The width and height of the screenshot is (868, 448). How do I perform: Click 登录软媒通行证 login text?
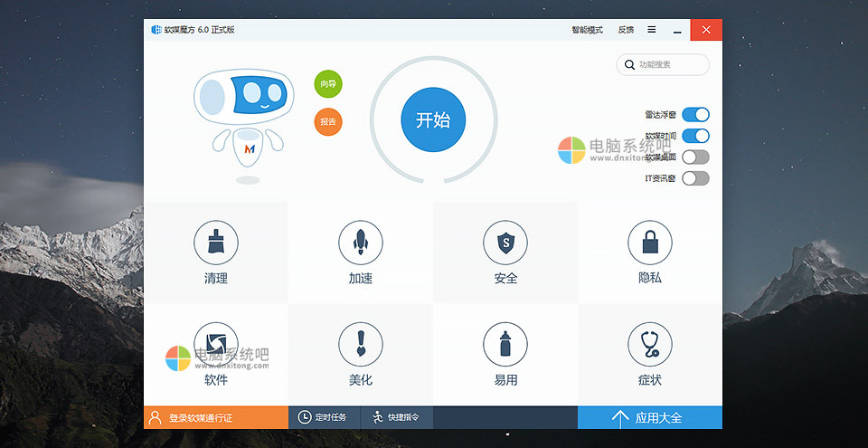click(201, 418)
